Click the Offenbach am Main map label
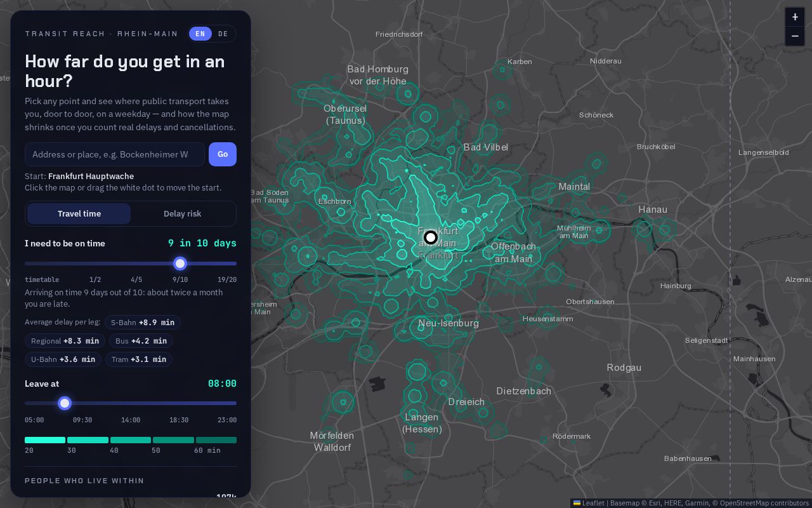 point(513,253)
